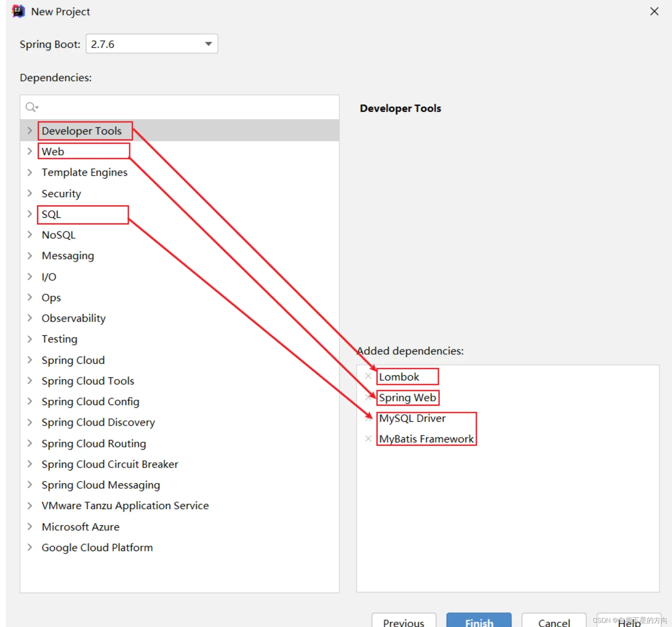Select MySQL Driver in added dependencies
Image resolution: width=672 pixels, height=627 pixels.
(x=412, y=418)
